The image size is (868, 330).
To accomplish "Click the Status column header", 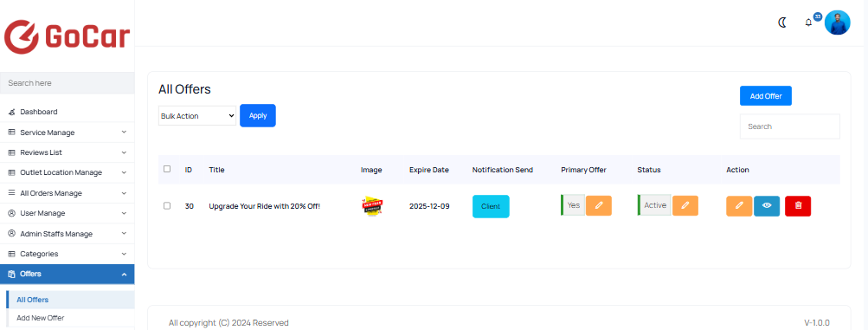I will (x=649, y=170).
